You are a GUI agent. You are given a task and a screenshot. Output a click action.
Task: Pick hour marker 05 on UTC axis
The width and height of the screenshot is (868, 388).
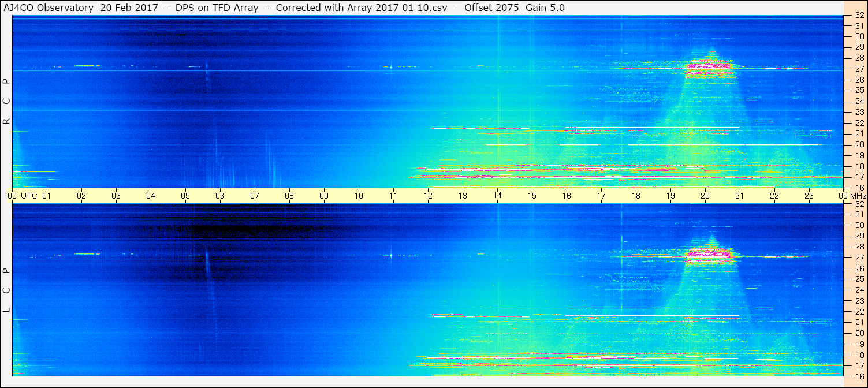pyautogui.click(x=185, y=196)
